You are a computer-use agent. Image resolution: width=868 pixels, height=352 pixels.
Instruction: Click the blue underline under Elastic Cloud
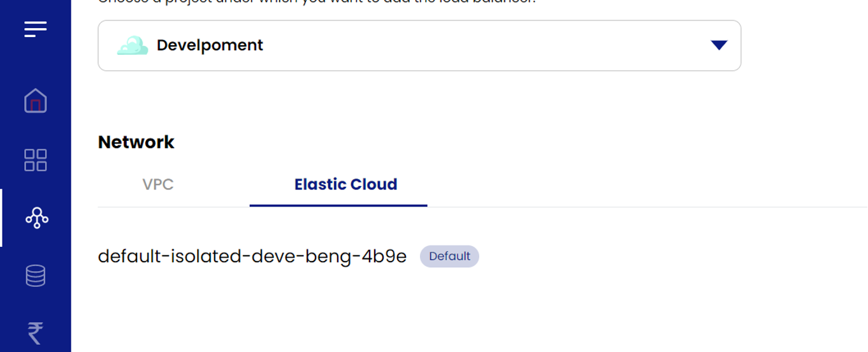coord(338,205)
